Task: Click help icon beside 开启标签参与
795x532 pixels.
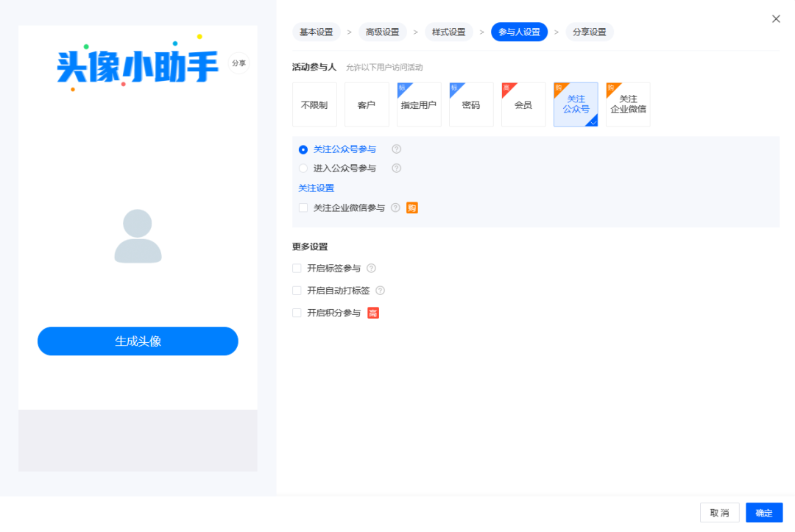Action: pyautogui.click(x=371, y=268)
